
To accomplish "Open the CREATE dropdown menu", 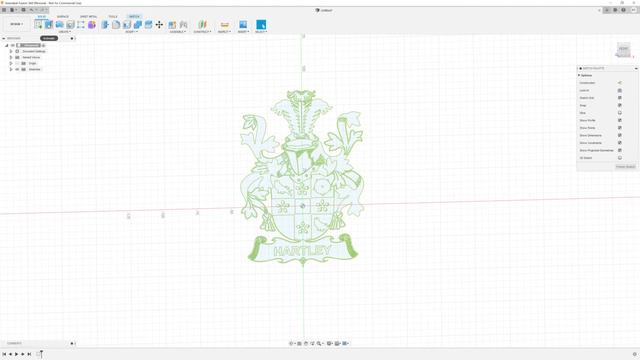I will pos(64,32).
